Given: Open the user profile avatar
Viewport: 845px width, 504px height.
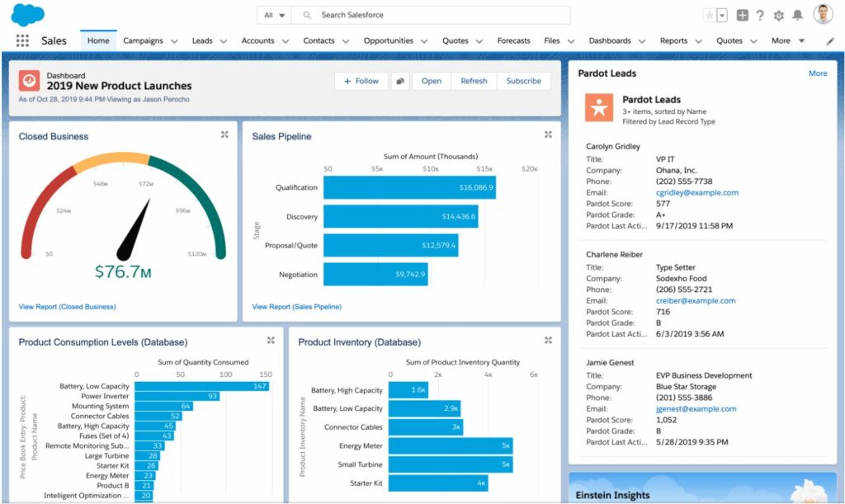Looking at the screenshot, I should click(823, 15).
